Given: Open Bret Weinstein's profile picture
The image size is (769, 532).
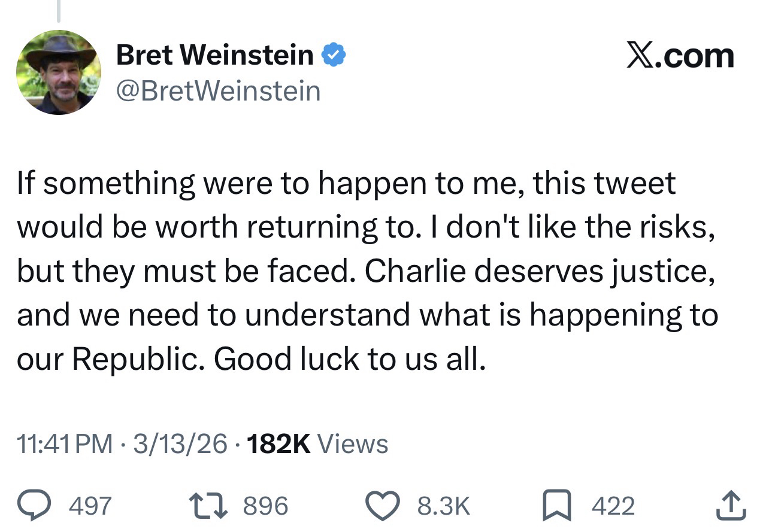Looking at the screenshot, I should pos(58,72).
